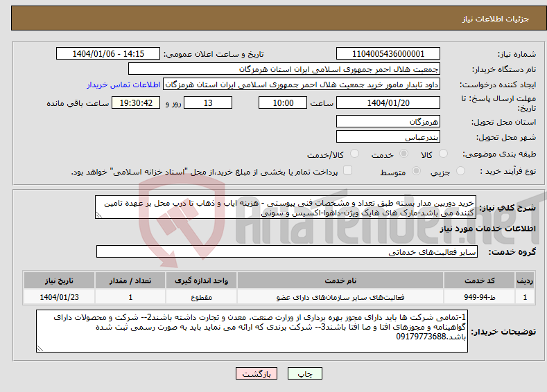Click the نوع فرآیند خرید label
Screen dimensions: 547x392
click(508, 171)
